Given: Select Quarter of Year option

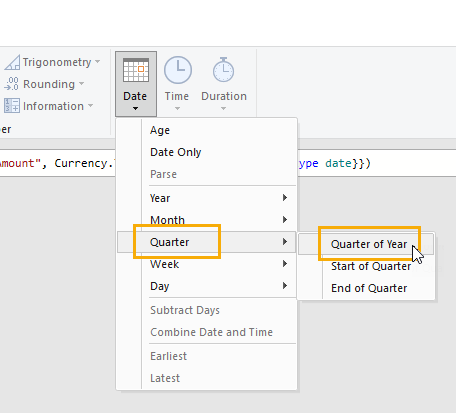Looking at the screenshot, I should pos(366,244).
